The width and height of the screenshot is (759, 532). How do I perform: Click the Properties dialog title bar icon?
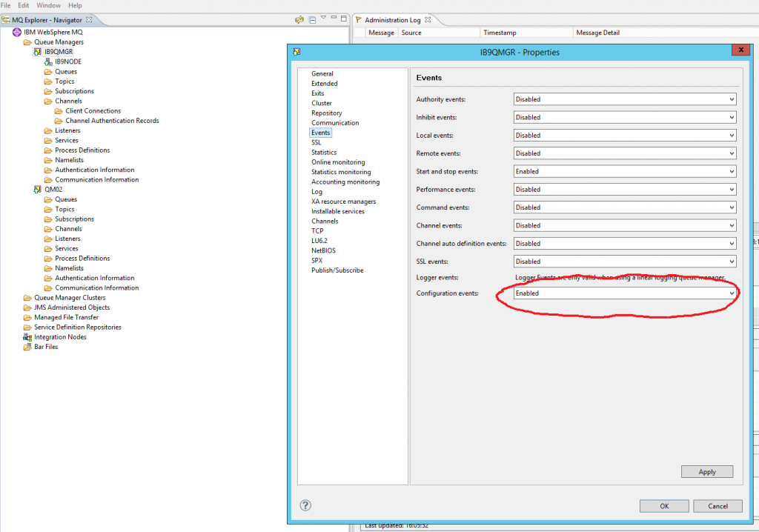296,52
